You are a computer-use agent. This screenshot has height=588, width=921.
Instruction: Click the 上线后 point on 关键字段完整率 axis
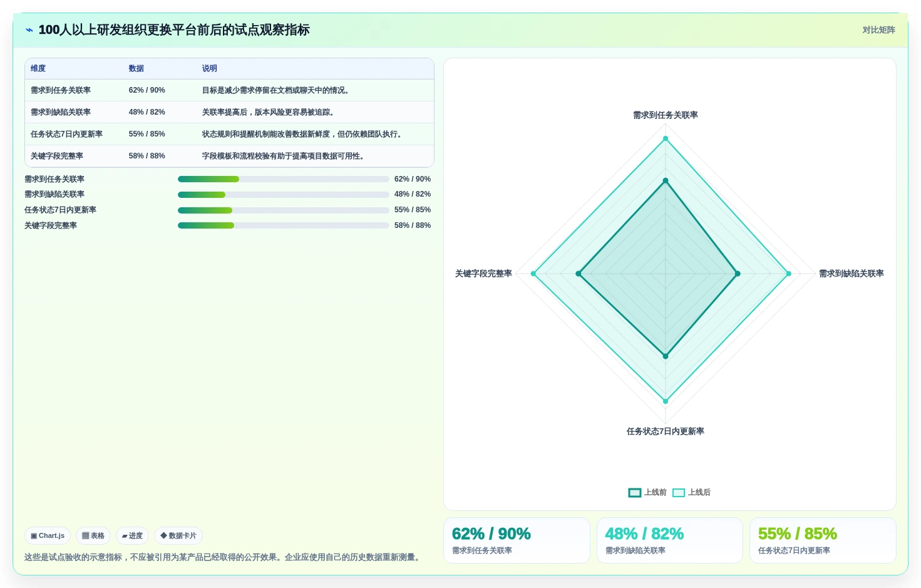[x=533, y=274]
